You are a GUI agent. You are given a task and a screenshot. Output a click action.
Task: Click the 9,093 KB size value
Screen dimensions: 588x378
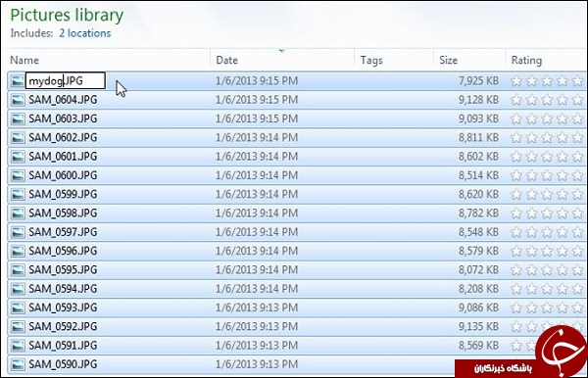coord(478,118)
